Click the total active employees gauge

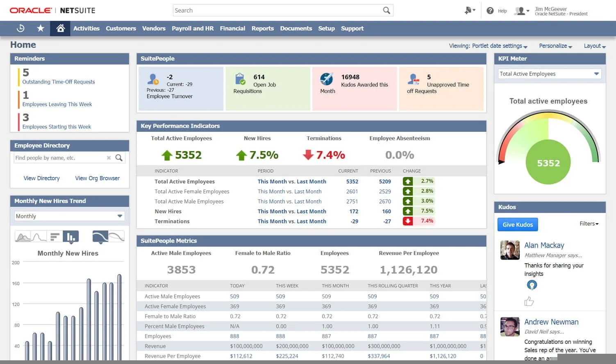pyautogui.click(x=548, y=162)
